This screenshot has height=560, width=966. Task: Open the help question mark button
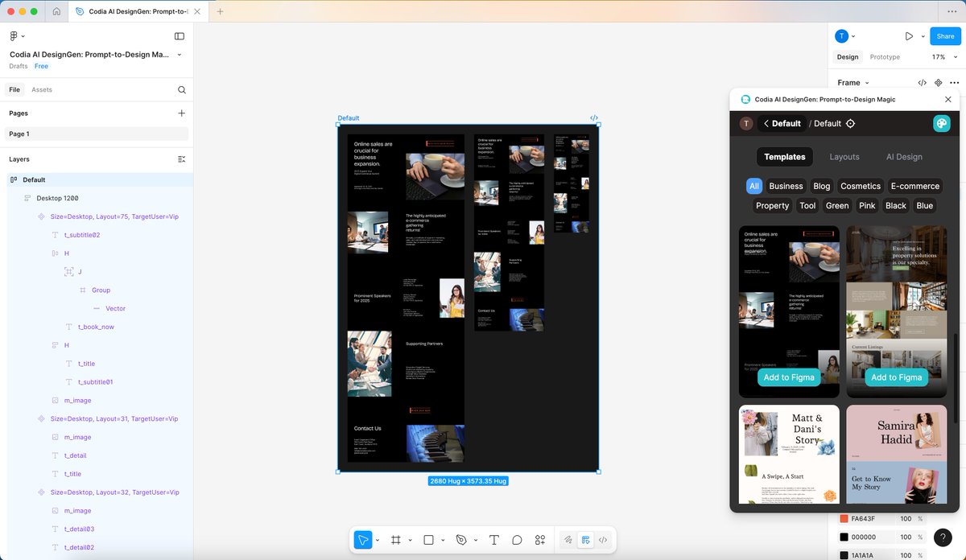(943, 537)
